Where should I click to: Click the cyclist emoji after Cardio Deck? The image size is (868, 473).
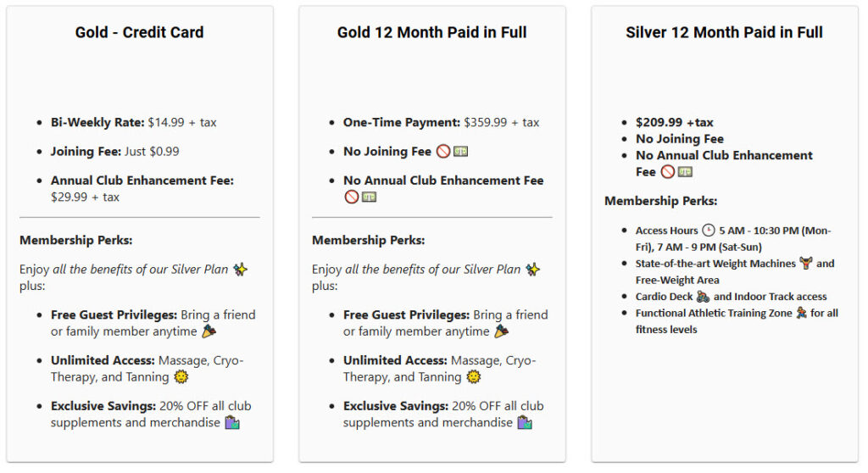pos(701,297)
